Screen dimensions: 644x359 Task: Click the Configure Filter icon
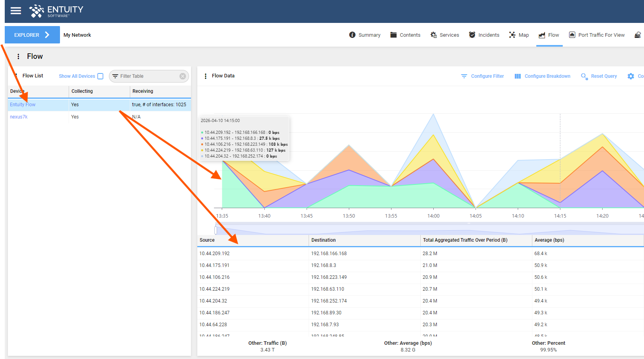(464, 76)
